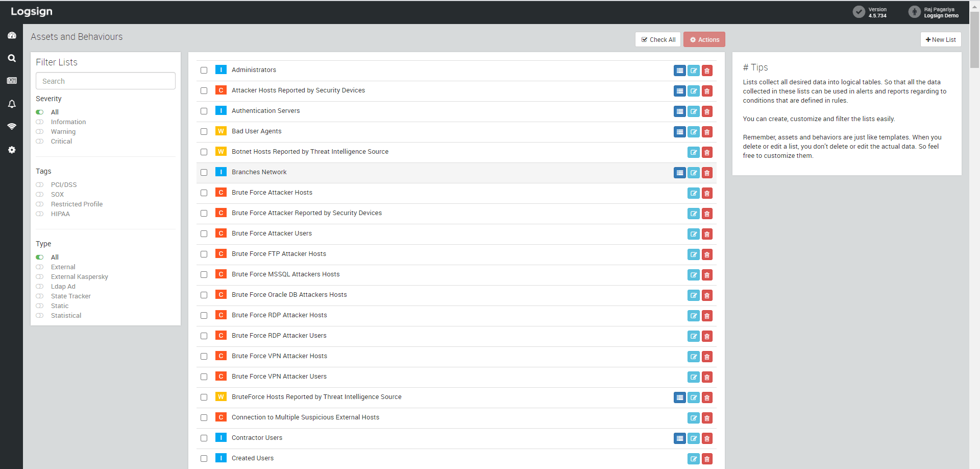Viewport: 980px width, 469px height.
Task: Click the Created Users list name
Action: (252, 458)
